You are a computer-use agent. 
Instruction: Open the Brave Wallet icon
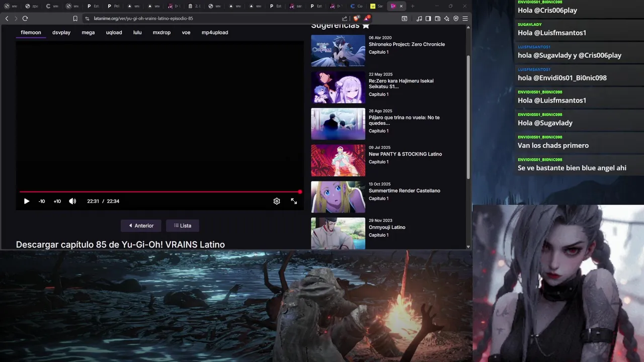(x=437, y=18)
